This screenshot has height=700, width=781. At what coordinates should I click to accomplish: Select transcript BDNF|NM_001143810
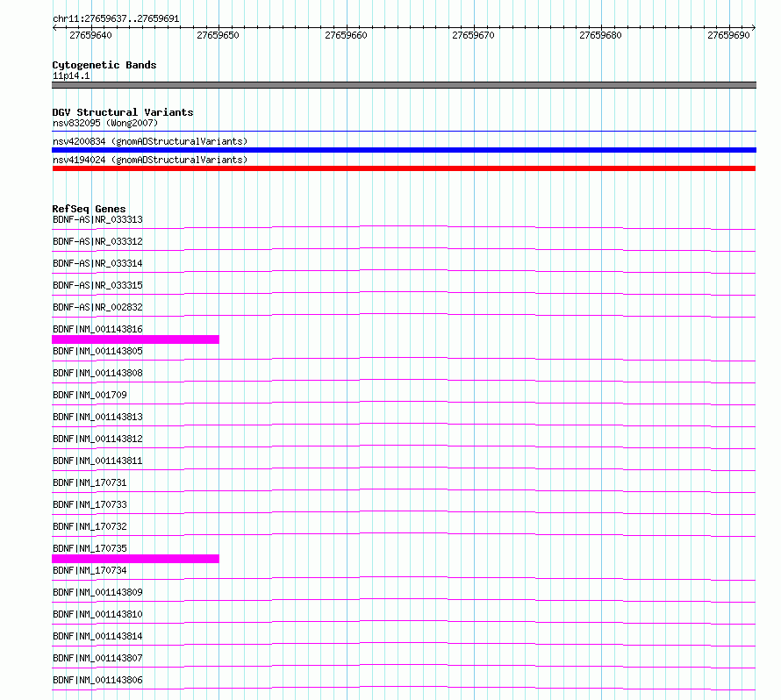pos(97,614)
